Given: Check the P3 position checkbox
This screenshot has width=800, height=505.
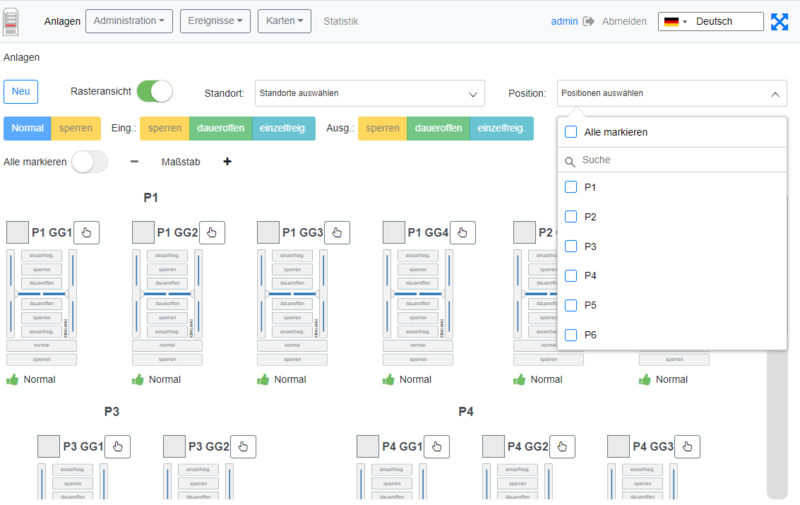Looking at the screenshot, I should 571,246.
